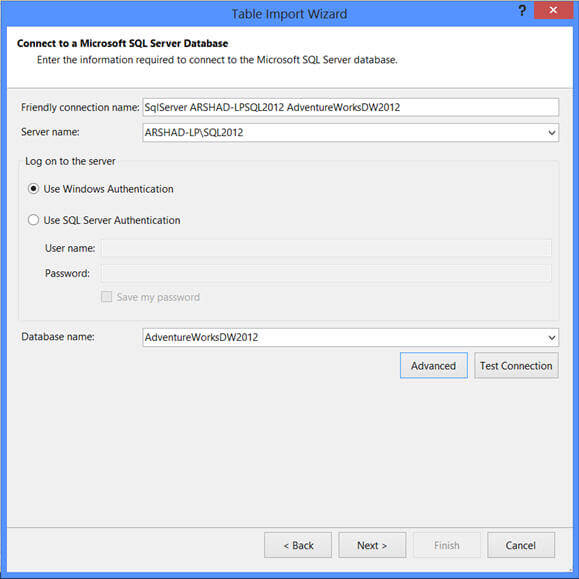Screen dimensions: 579x579
Task: Click the Friendly connection name field
Action: 350,107
